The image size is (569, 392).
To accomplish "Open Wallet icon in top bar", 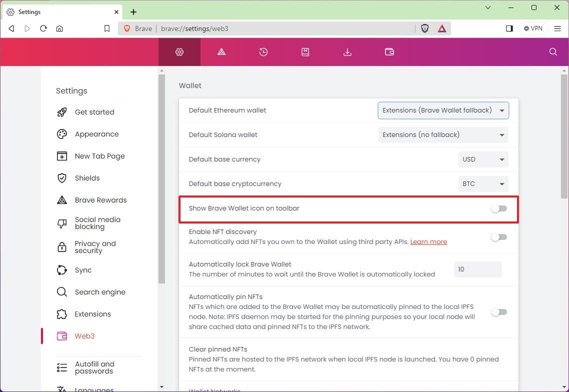I will point(389,52).
